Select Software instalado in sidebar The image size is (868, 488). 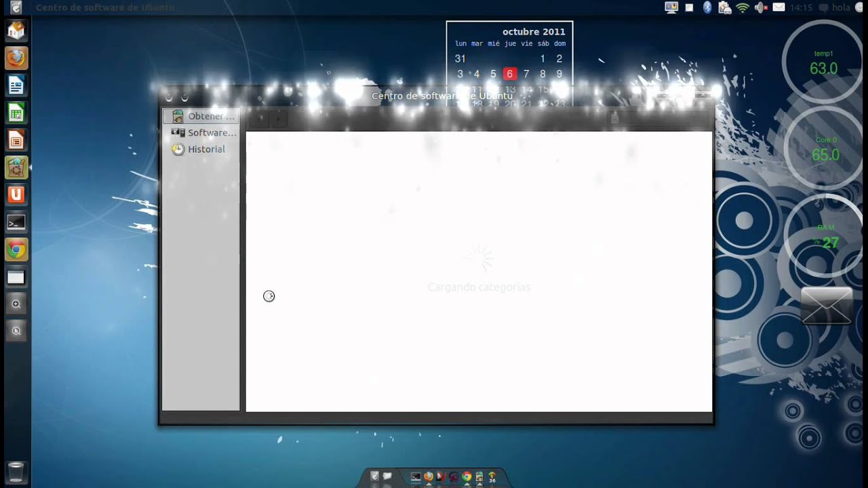[201, 133]
